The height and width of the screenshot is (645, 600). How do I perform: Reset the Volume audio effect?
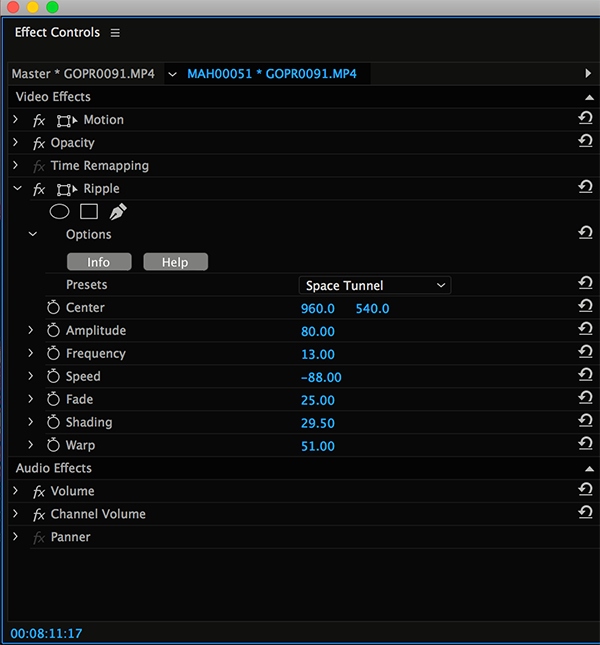(x=585, y=491)
